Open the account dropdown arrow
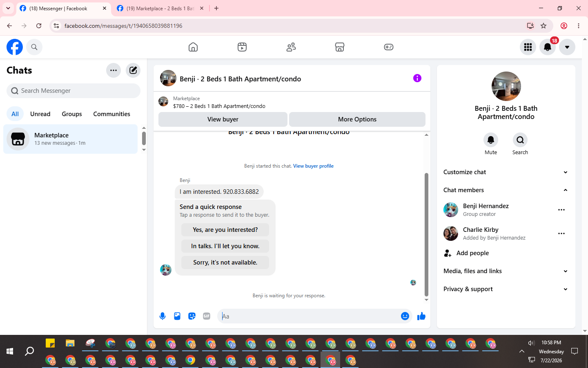Image resolution: width=588 pixels, height=368 pixels. click(x=567, y=47)
